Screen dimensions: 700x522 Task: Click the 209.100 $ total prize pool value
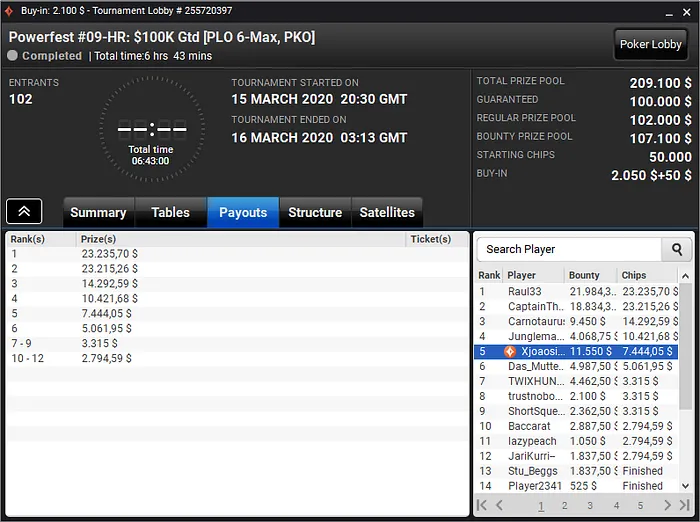coord(660,83)
